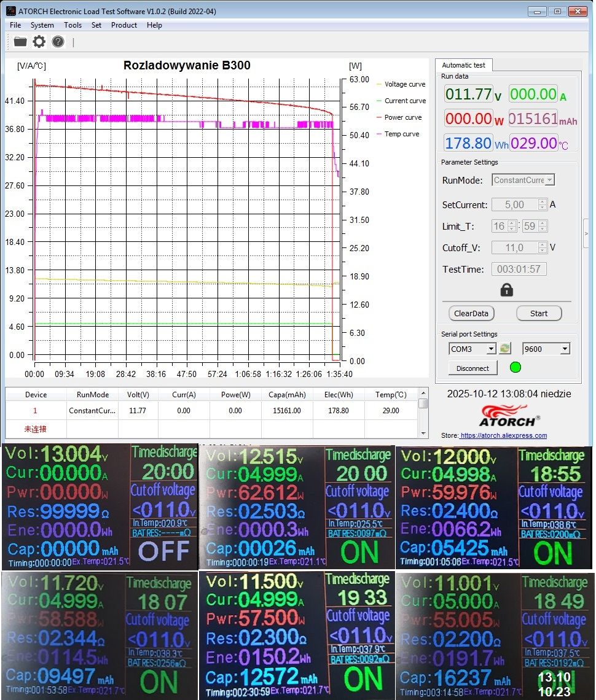Open the atorch.aliexpress.com store link
The width and height of the screenshot is (596, 700).
(x=503, y=435)
